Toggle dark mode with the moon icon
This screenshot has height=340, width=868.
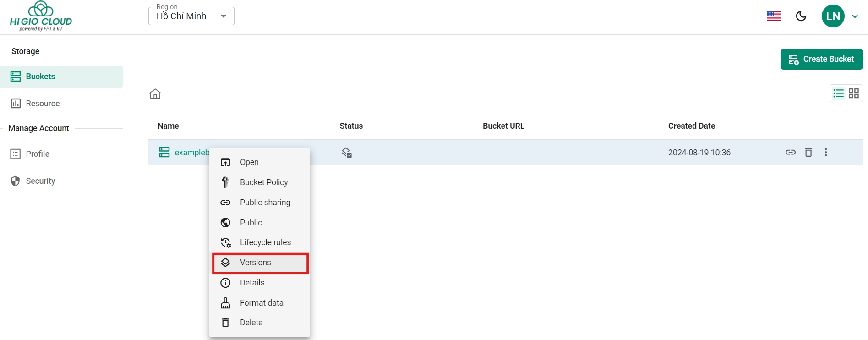[x=801, y=16]
